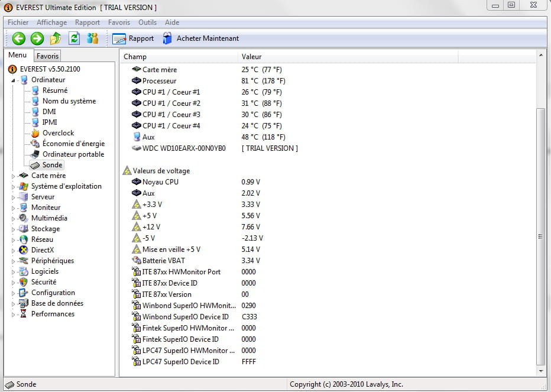Expand the Réseau tree node
Image resolution: width=551 pixels, height=392 pixels.
click(14, 239)
